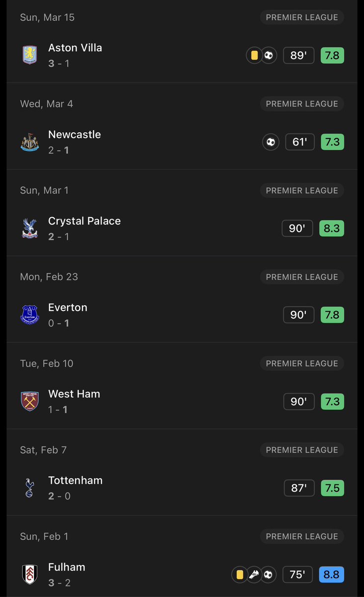
Task: Open the blue 8.8 rating badge
Action: click(332, 575)
